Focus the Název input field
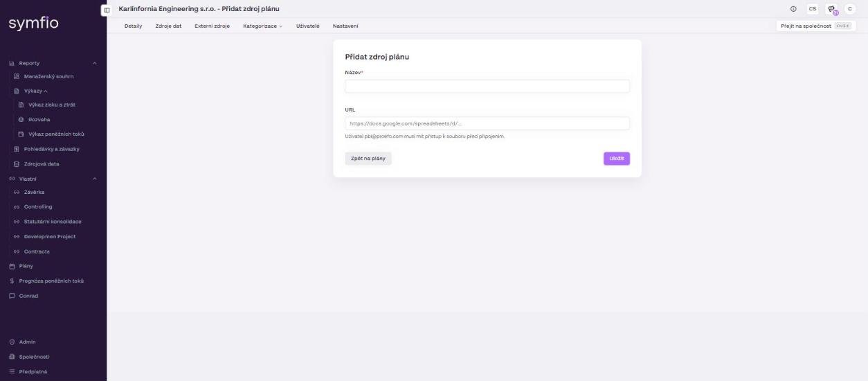This screenshot has height=381, width=868. [487, 87]
